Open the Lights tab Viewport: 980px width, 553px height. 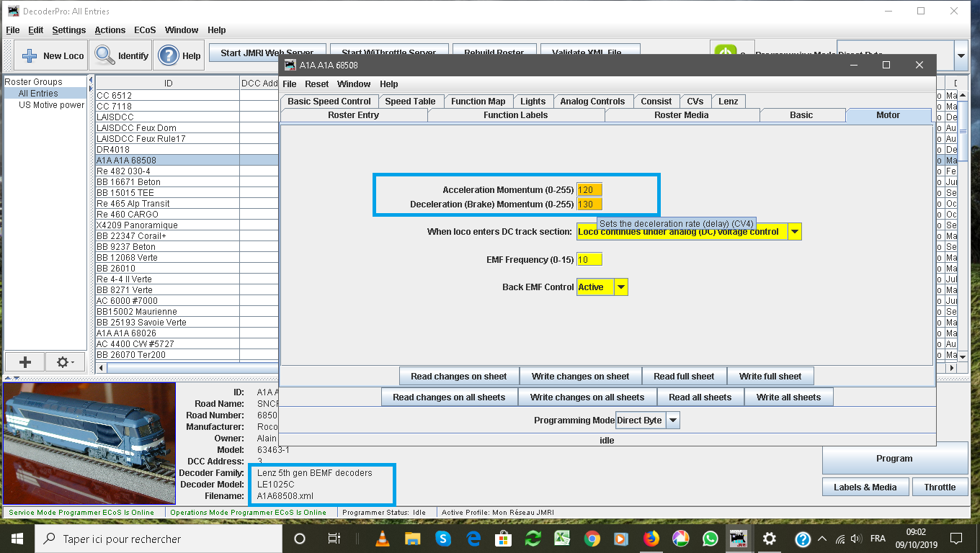point(533,102)
